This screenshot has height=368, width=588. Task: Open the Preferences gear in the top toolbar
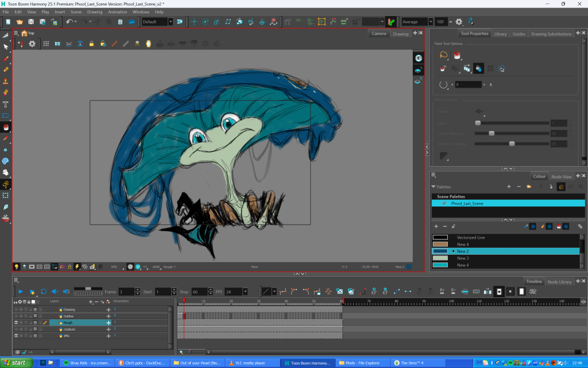[459, 22]
